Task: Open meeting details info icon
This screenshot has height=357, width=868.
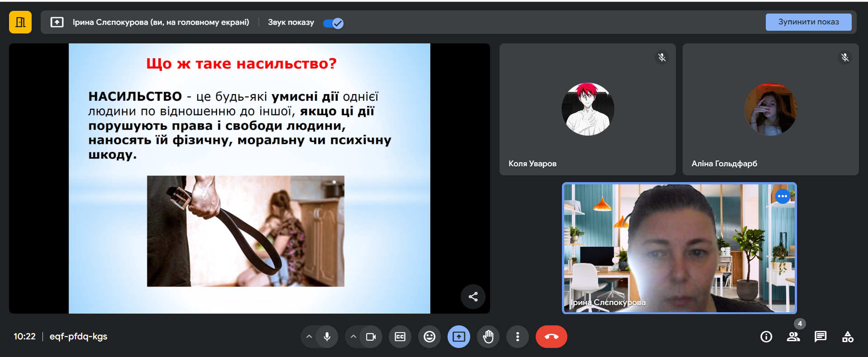Action: 766,337
